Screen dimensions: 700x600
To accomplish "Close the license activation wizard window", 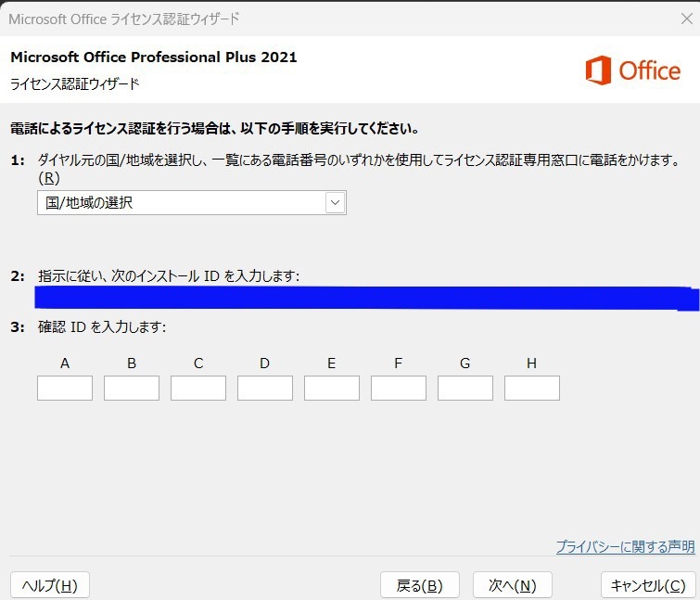I will pyautogui.click(x=687, y=19).
